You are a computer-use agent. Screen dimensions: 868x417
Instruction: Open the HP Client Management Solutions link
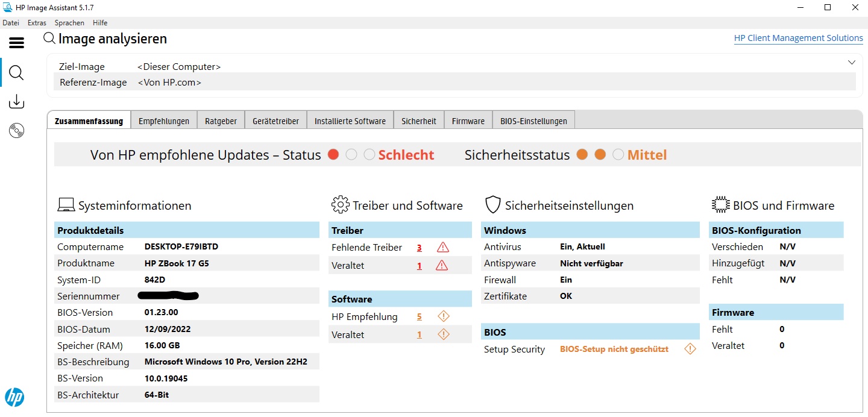coord(799,38)
